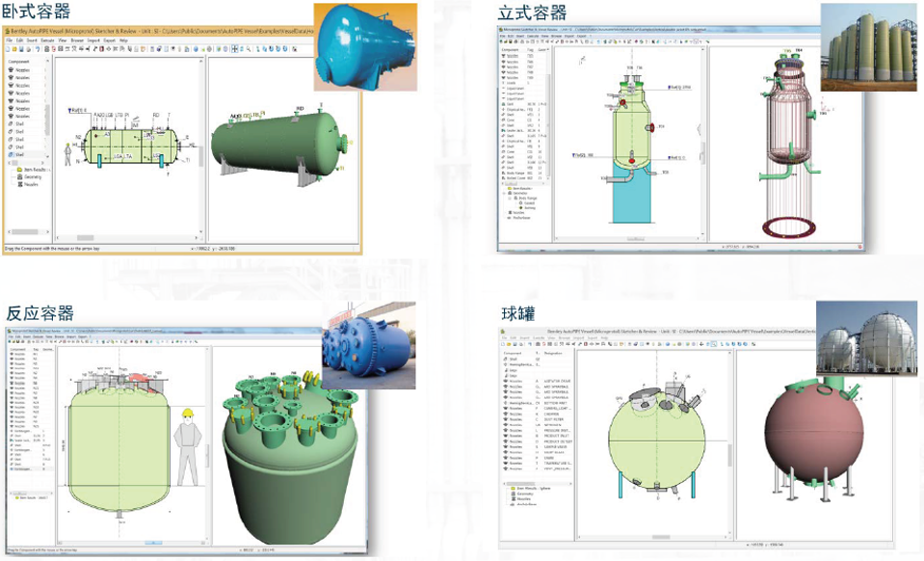
Task: Open Help menu in horizontal vessel window
Action: click(x=122, y=40)
